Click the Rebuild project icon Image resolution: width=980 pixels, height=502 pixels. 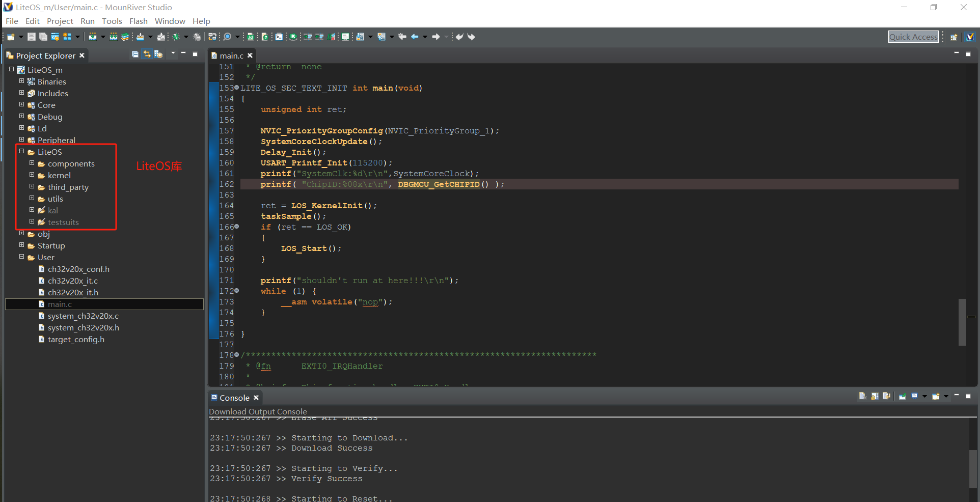click(x=114, y=37)
